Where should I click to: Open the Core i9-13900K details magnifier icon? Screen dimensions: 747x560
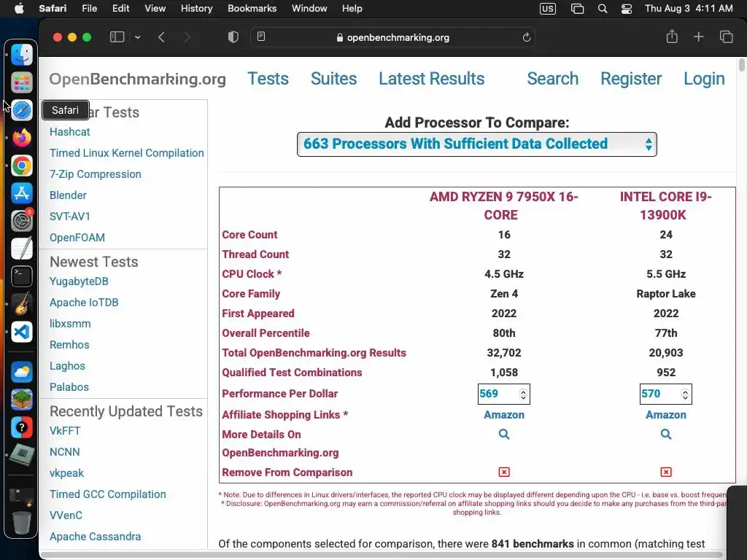[666, 434]
